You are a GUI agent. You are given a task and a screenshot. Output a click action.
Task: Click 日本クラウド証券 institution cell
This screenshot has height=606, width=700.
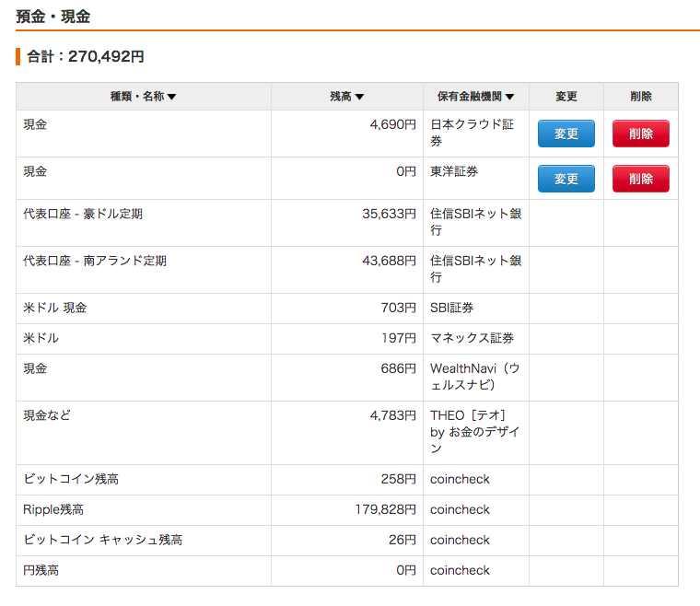(476, 133)
